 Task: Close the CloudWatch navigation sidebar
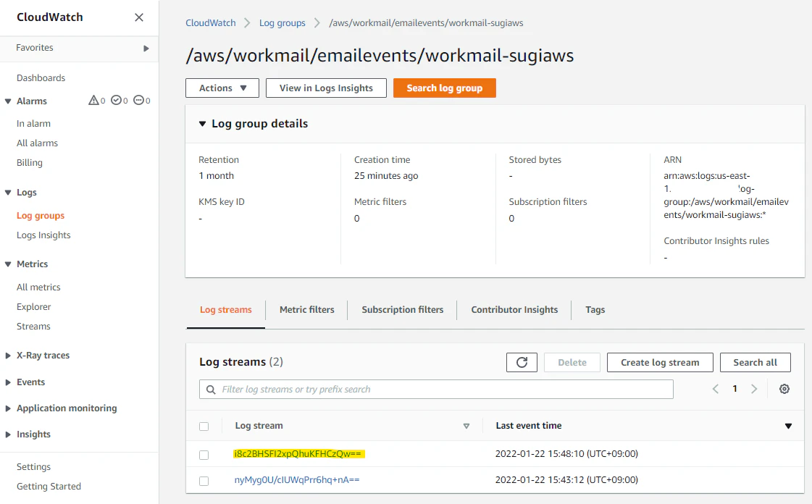tap(139, 17)
